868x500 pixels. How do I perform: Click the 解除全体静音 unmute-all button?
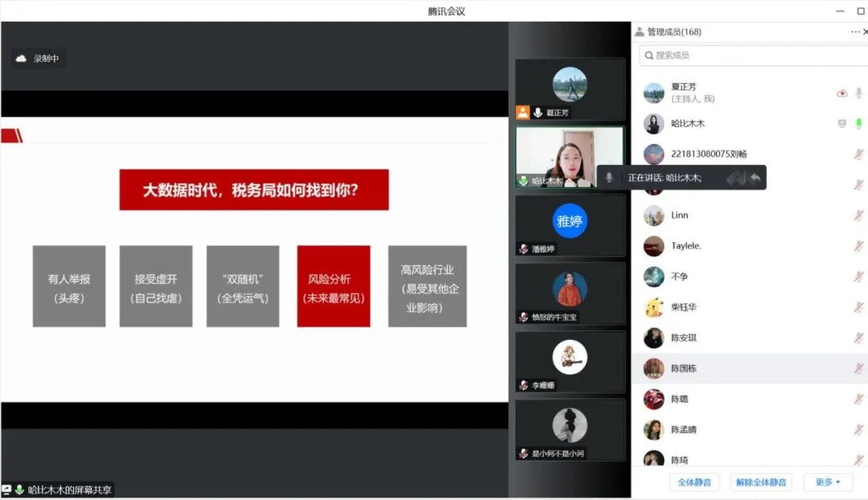click(x=760, y=482)
